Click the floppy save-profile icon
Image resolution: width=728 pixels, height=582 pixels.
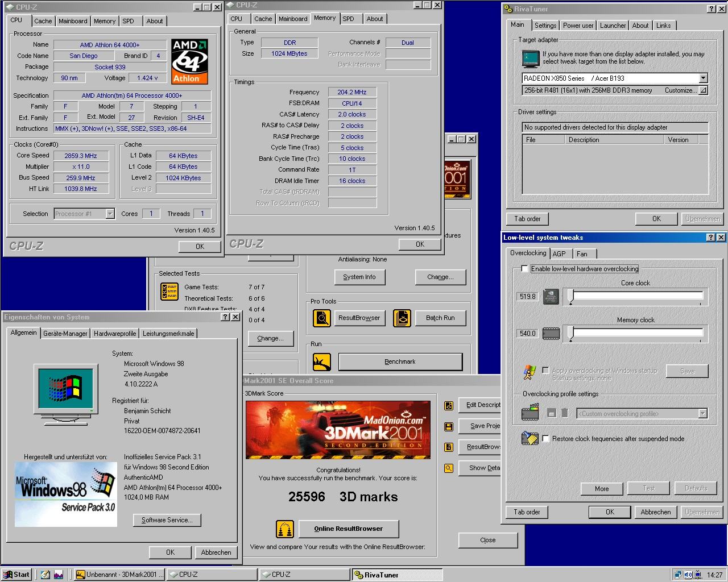click(x=551, y=413)
